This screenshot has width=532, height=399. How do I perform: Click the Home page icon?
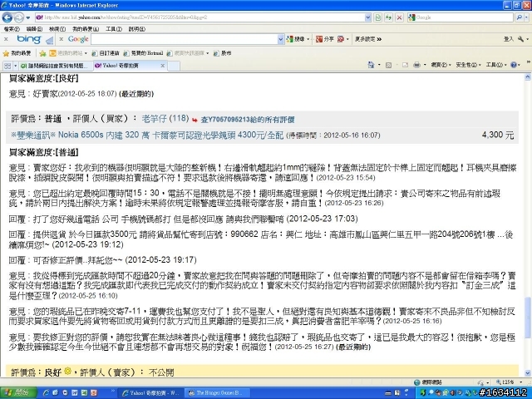(372, 65)
